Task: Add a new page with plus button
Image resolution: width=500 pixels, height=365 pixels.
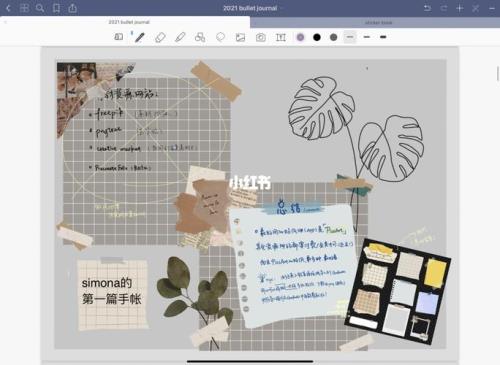Action: pos(460,8)
